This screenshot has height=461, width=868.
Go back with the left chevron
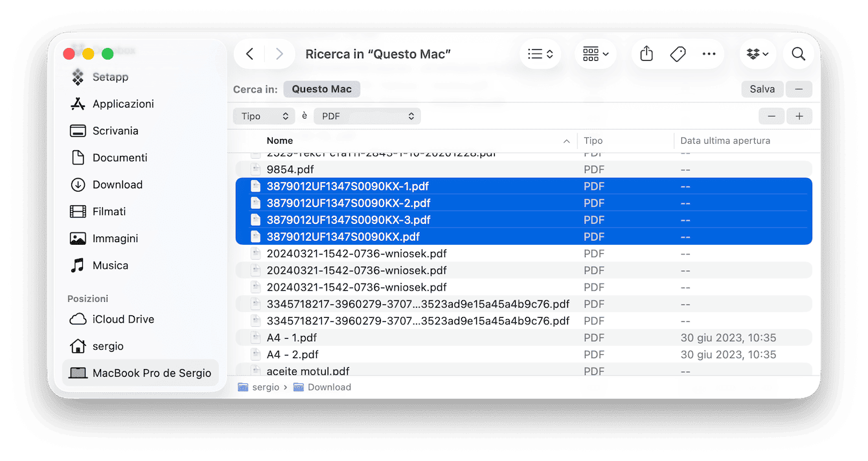coord(250,54)
